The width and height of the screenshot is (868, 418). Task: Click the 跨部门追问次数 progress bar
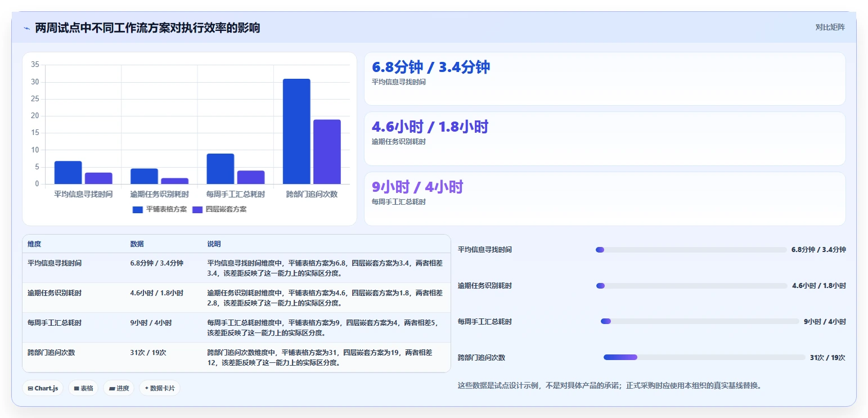click(704, 357)
